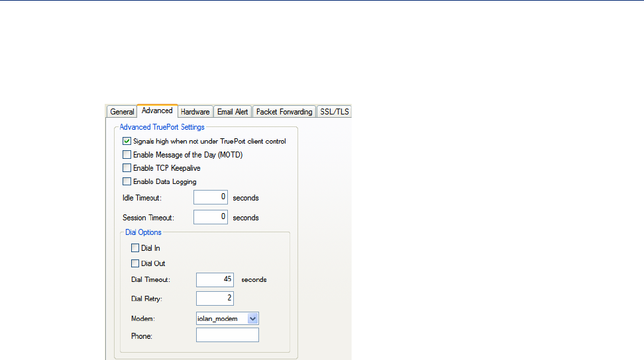Screen dimensions: 644x360
Task: Tick the Enable TCP Keepalive checkbox
Action: (127, 167)
